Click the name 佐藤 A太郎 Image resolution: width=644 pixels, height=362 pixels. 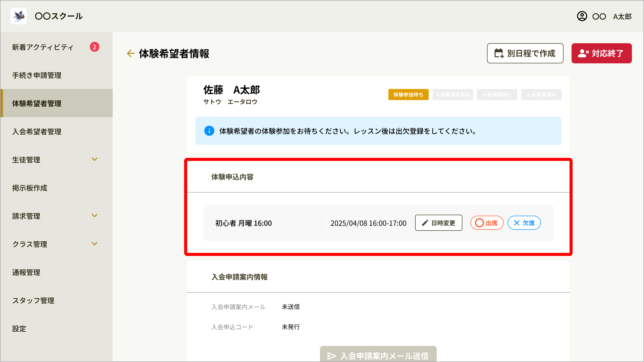click(231, 90)
